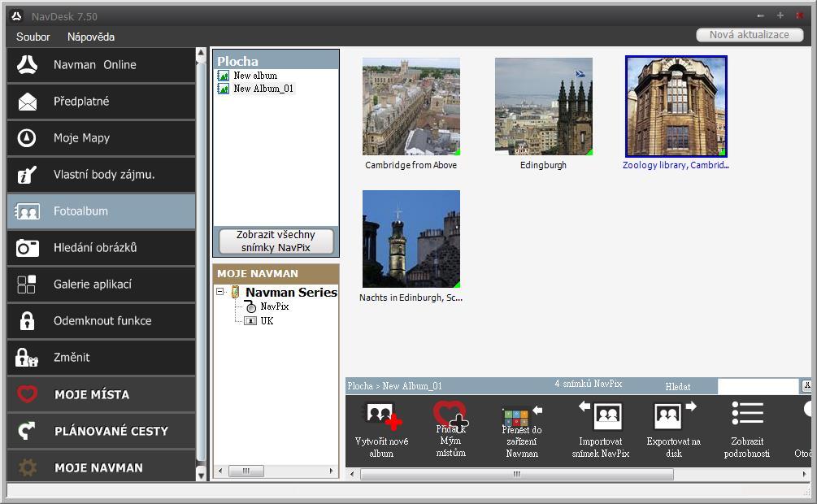
Task: Click the Změnit lock icon
Action: [27, 358]
